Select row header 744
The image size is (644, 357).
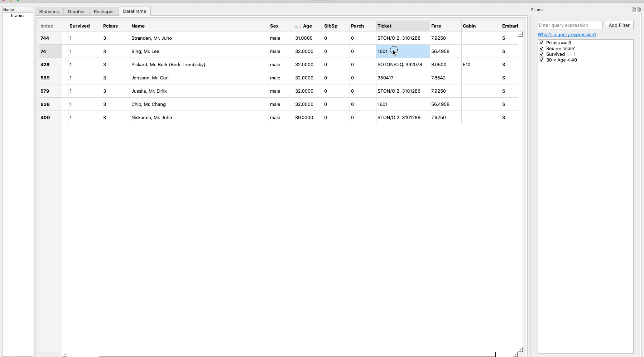click(x=51, y=38)
